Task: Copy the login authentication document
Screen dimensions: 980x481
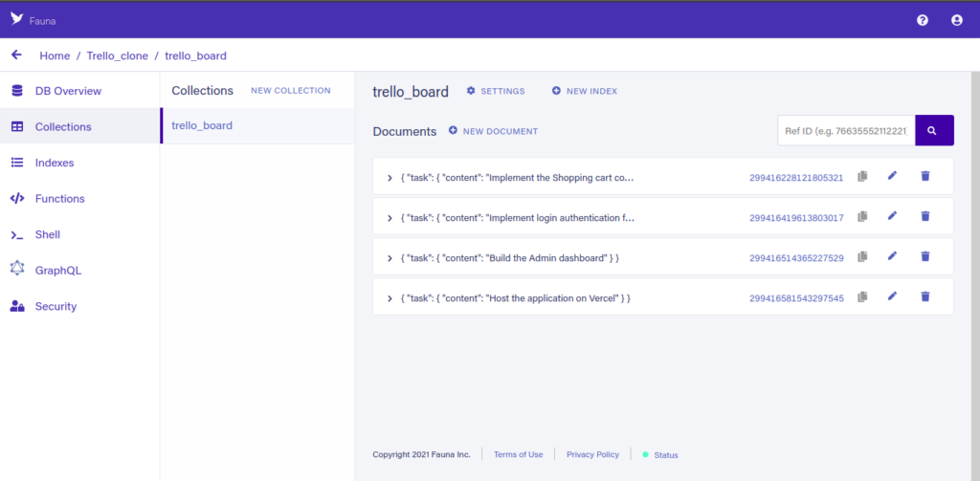Action: (862, 217)
